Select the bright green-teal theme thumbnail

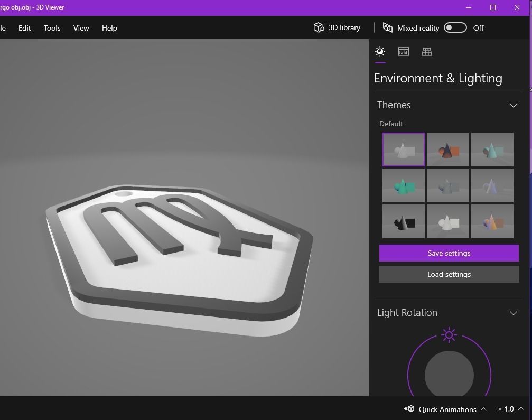click(x=404, y=185)
